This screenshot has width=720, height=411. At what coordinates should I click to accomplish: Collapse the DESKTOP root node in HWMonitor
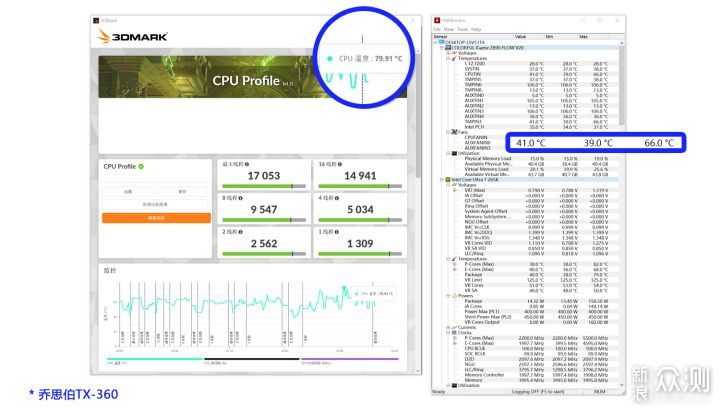click(x=435, y=42)
